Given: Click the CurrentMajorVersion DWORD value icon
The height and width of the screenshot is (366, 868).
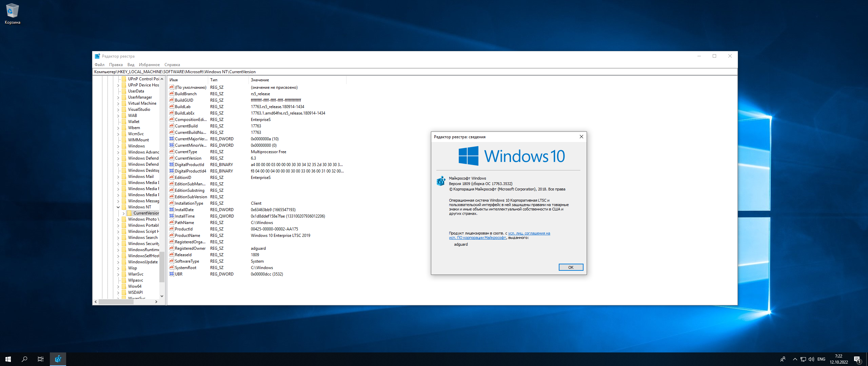Looking at the screenshot, I should [x=172, y=139].
